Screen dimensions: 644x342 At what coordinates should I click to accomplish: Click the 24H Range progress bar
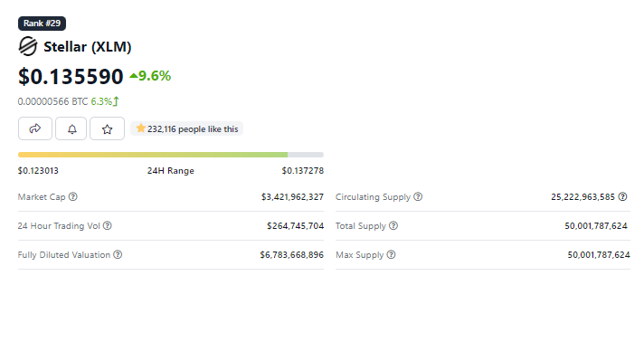click(171, 155)
